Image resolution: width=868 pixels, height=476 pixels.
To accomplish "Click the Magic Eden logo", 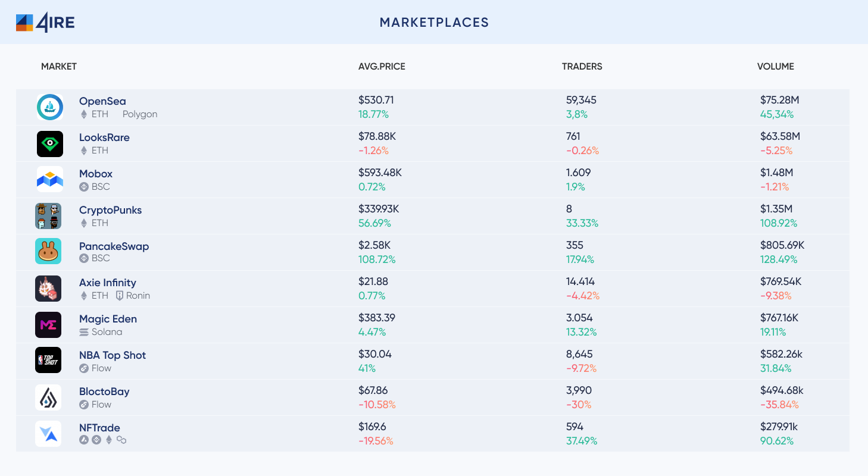I will coord(48,325).
